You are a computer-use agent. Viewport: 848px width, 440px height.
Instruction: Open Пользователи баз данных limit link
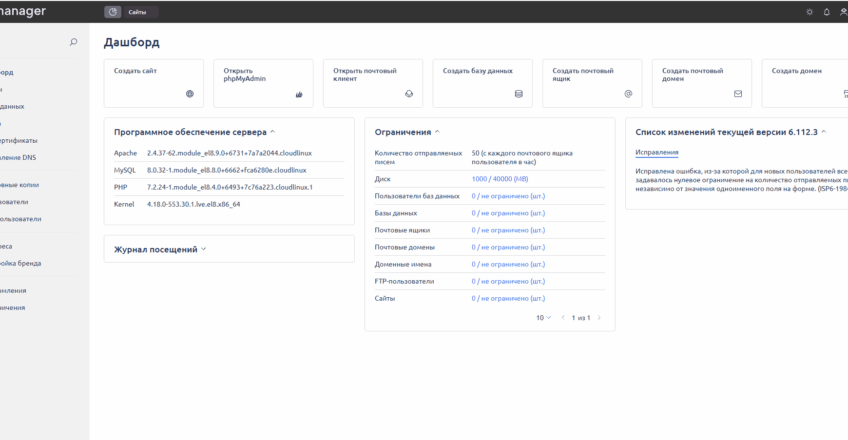click(508, 196)
